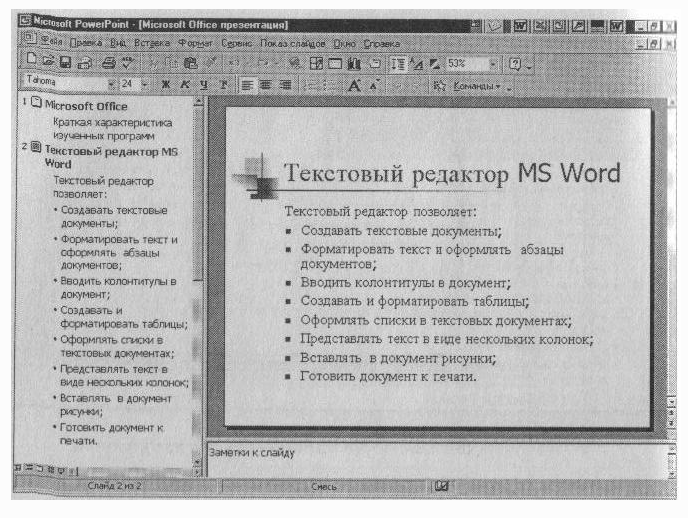Click in 'Заметки к слайду' notes pane
The image size is (688, 518).
click(x=439, y=460)
